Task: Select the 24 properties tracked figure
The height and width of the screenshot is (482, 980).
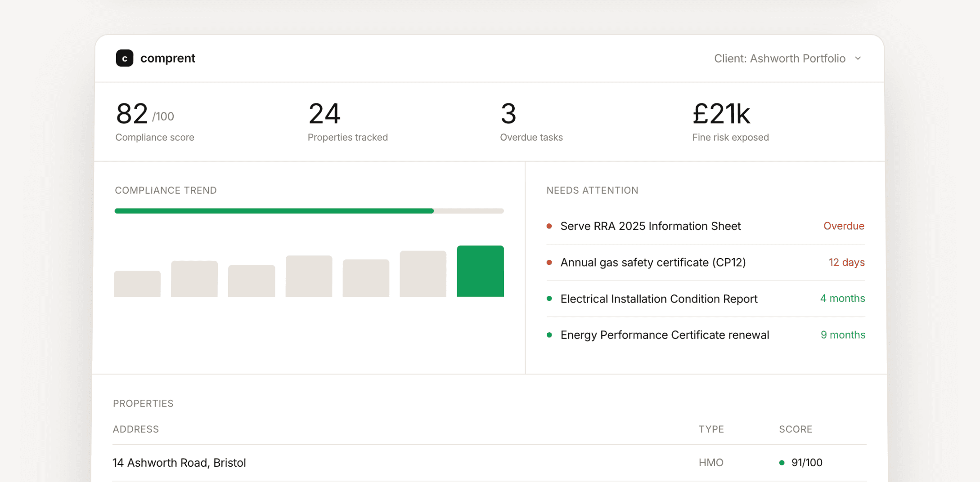Action: [324, 113]
